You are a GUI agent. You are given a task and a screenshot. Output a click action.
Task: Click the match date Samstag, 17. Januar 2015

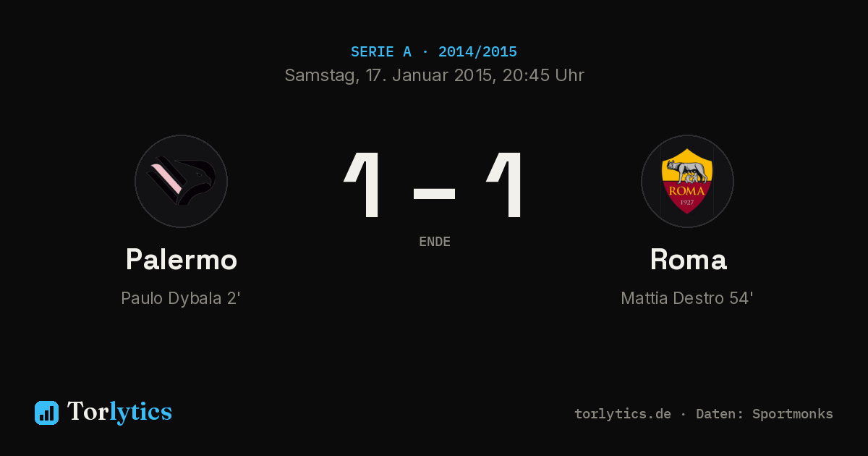point(388,75)
